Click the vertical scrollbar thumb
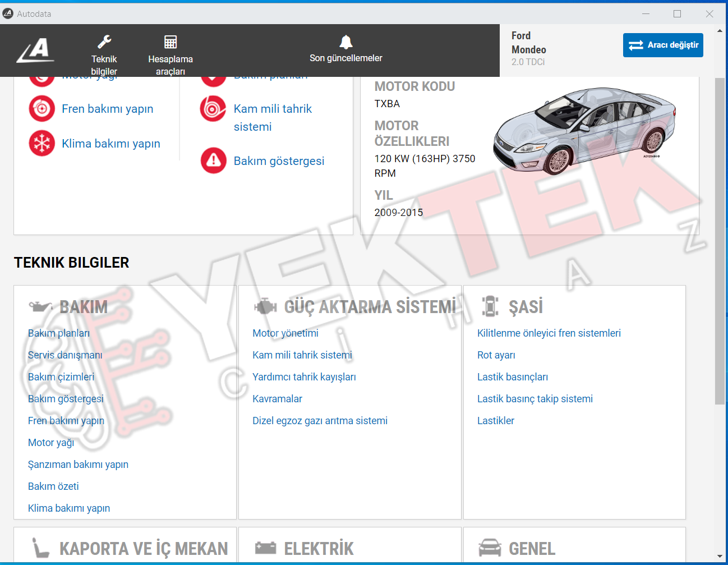Viewport: 728px width, 565px height. point(720,241)
